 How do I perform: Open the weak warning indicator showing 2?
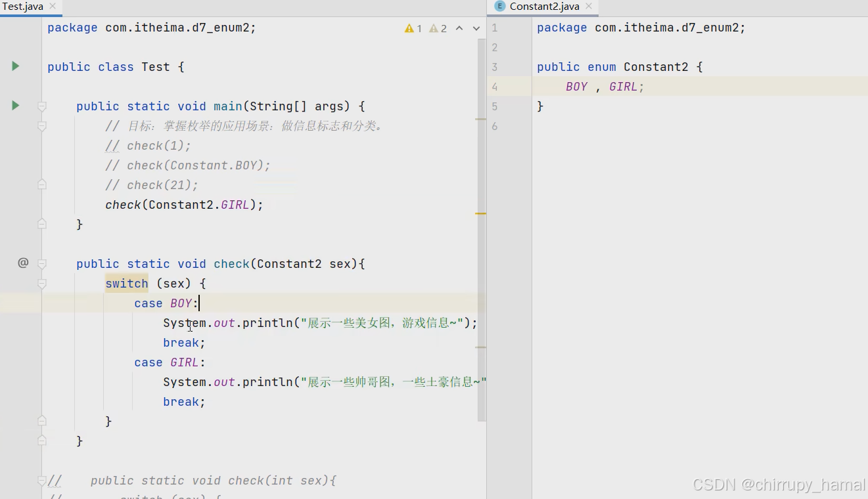click(x=438, y=28)
